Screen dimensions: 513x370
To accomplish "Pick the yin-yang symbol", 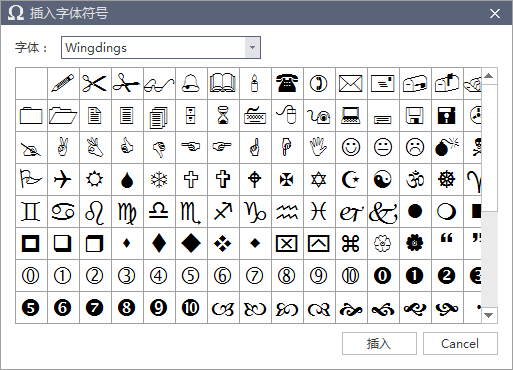I will coord(383,179).
